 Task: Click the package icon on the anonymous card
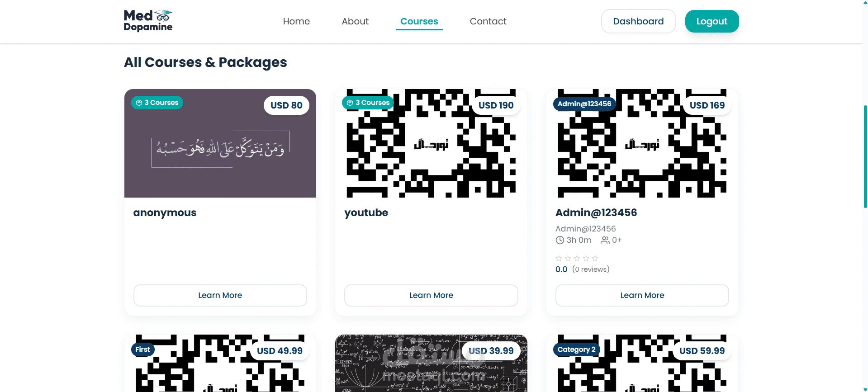click(139, 103)
